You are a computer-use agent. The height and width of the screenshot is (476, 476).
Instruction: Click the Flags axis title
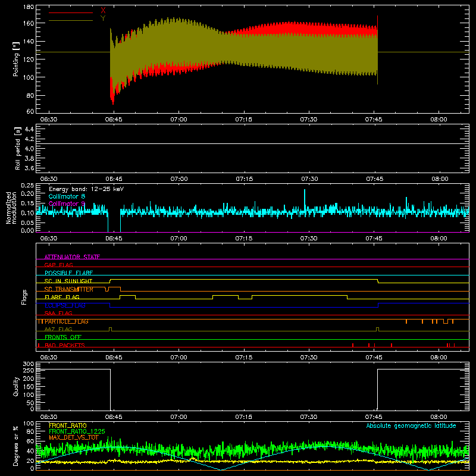[x=24, y=297]
